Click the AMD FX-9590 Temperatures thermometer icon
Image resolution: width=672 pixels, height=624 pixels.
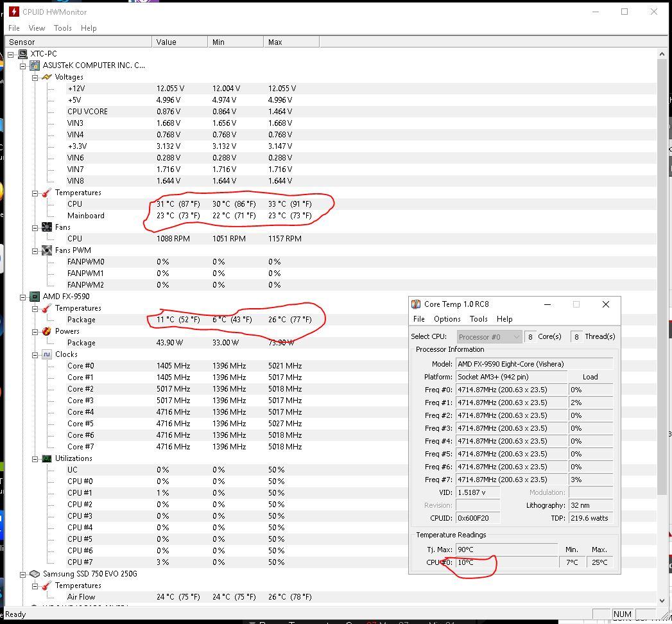(46, 308)
